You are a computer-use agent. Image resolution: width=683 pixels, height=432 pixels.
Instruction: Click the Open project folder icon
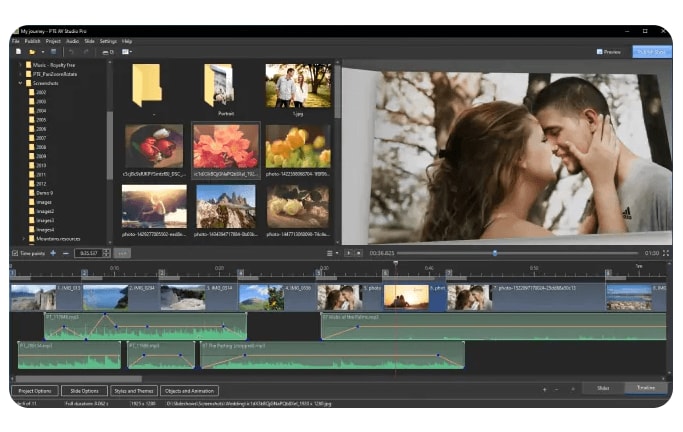tap(31, 51)
